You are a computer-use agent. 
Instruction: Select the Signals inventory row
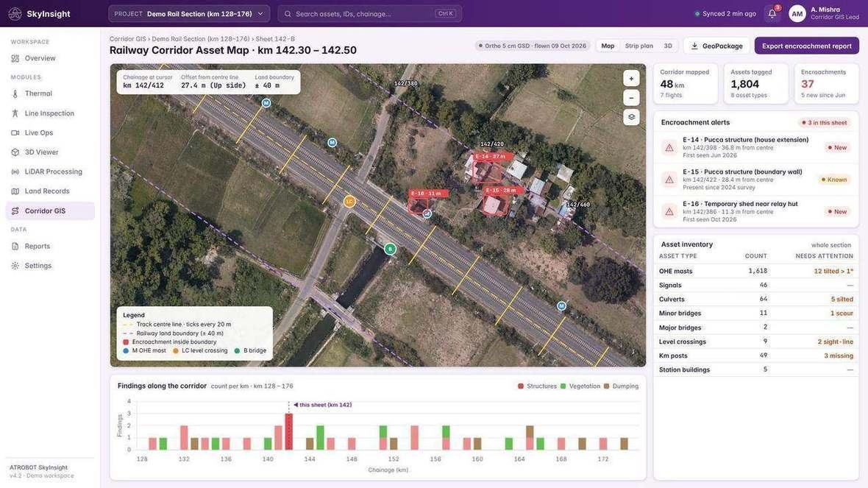click(x=755, y=286)
